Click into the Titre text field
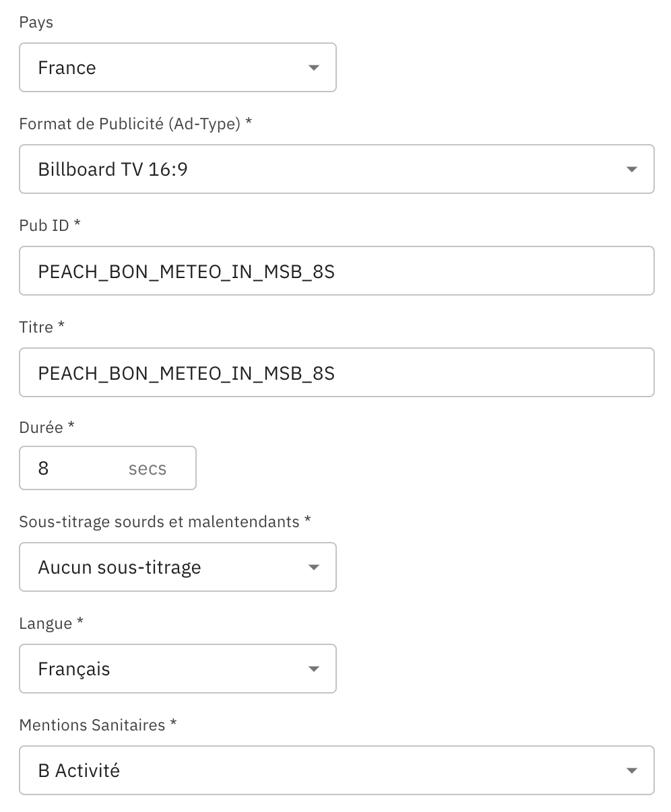Viewport: 671px width, 812px height. (x=337, y=373)
